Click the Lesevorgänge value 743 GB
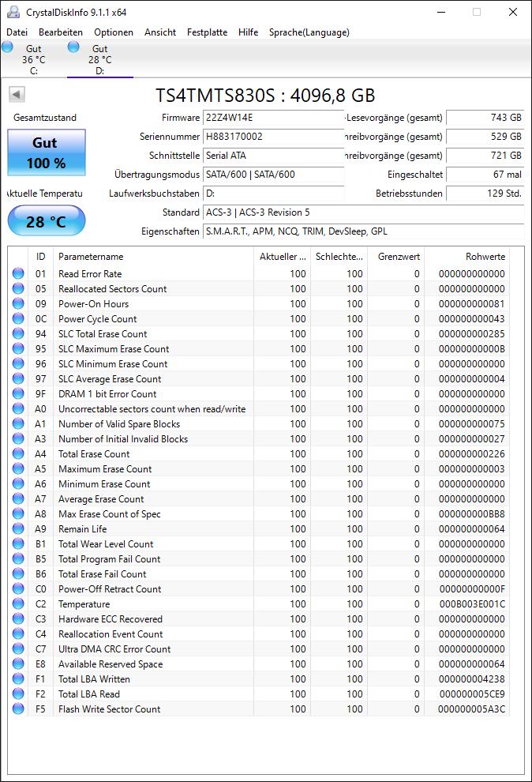This screenshot has width=532, height=782. (x=485, y=118)
